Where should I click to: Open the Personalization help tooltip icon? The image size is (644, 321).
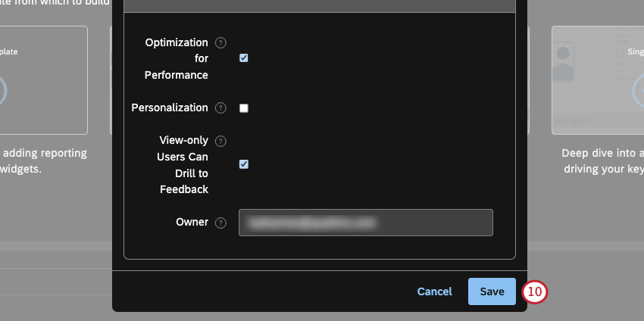tap(220, 108)
